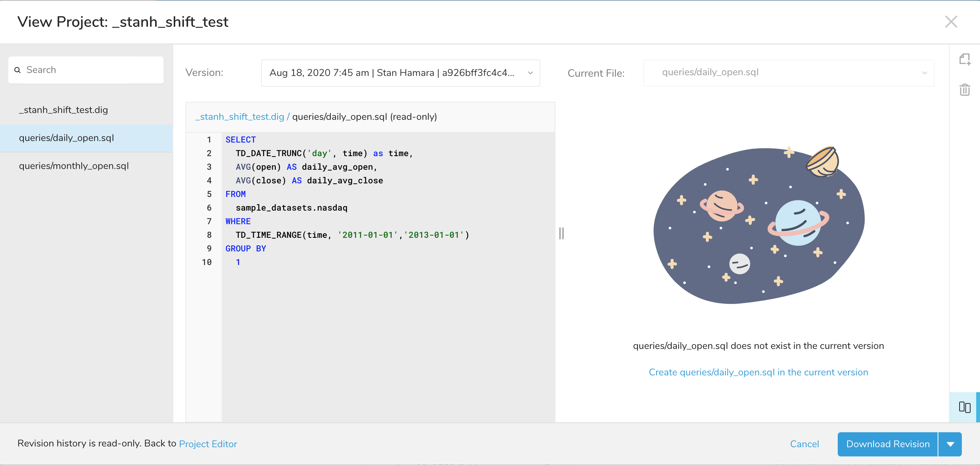Click the search magnifier icon
This screenshot has height=465, width=980.
click(x=17, y=70)
